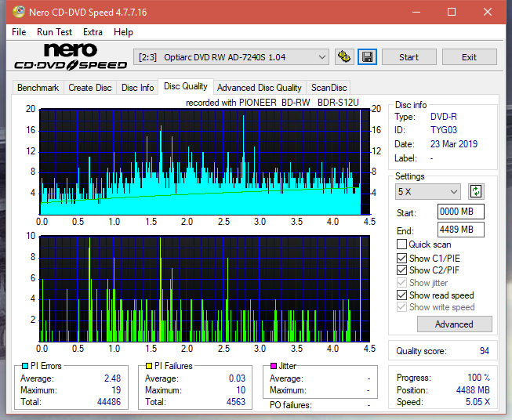Screen dimensions: 512x420
Task: Click PI Errors total 44486
Action: [109, 402]
